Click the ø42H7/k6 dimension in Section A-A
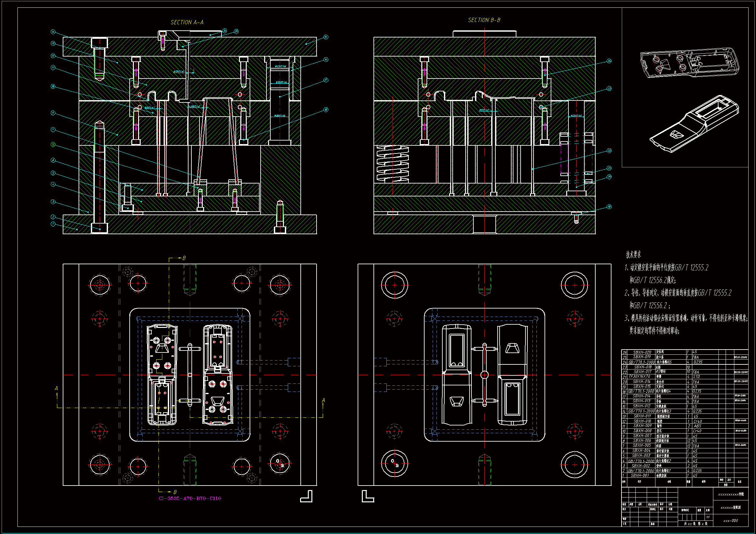The width and height of the screenshot is (756, 534). tap(281, 67)
